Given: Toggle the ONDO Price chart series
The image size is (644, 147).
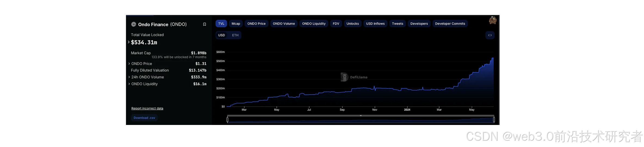Looking at the screenshot, I should coord(256,24).
